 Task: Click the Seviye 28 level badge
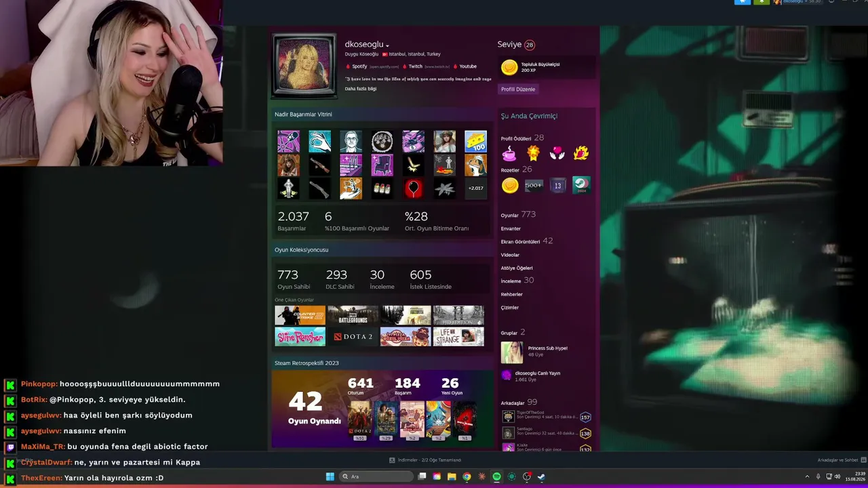[x=530, y=45]
